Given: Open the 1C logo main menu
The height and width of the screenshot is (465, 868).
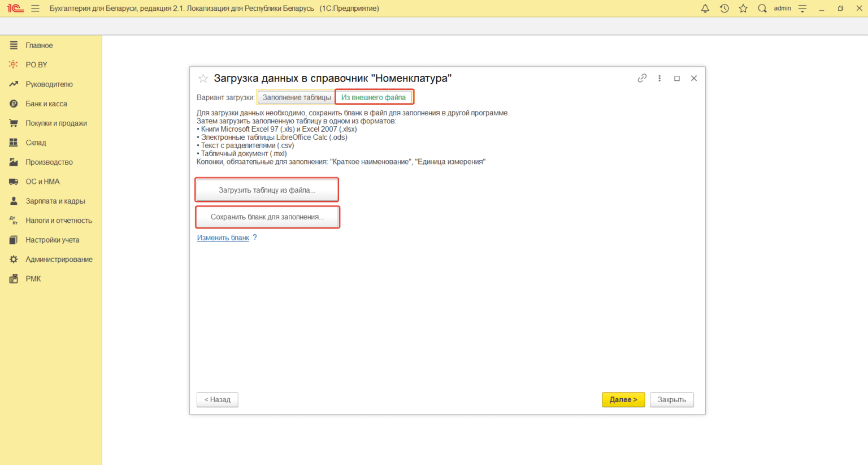Looking at the screenshot, I should pos(15,8).
